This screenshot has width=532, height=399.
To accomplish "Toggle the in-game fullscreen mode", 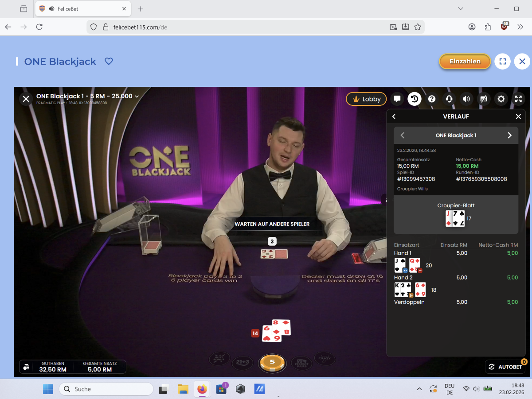I will point(518,99).
